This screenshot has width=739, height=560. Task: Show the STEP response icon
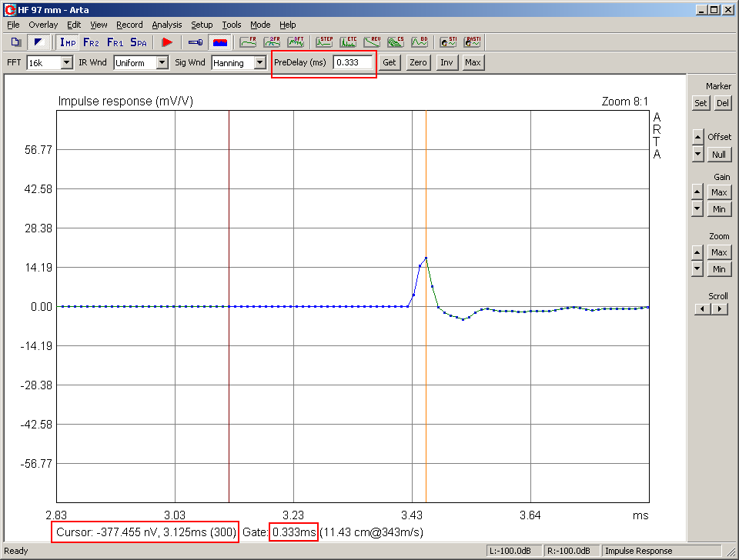tap(324, 42)
